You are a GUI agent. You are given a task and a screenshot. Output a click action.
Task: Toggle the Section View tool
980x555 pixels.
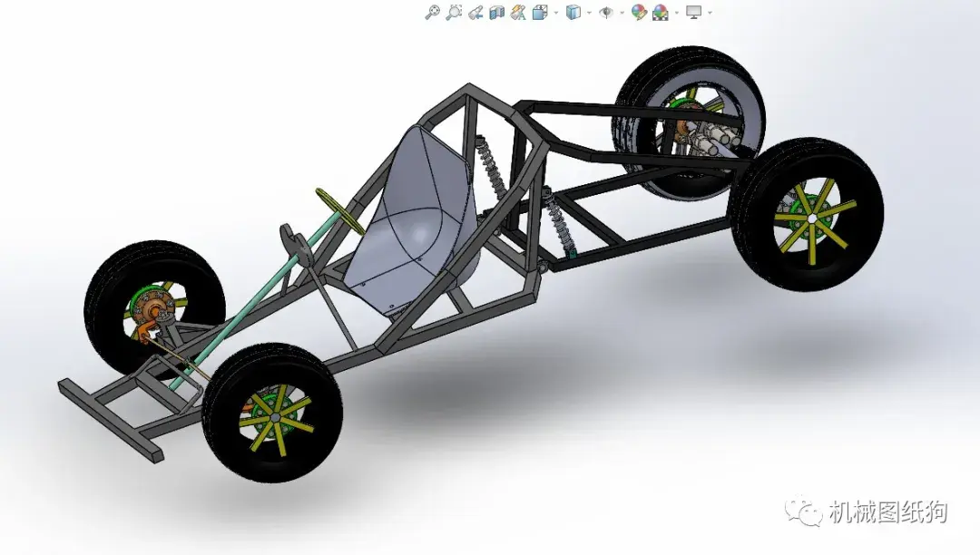pos(496,13)
